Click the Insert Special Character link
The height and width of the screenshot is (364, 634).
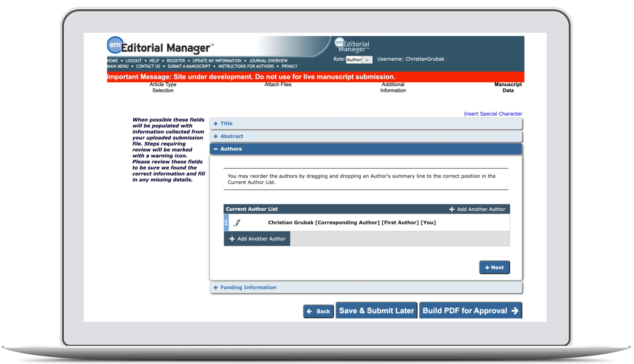[493, 114]
